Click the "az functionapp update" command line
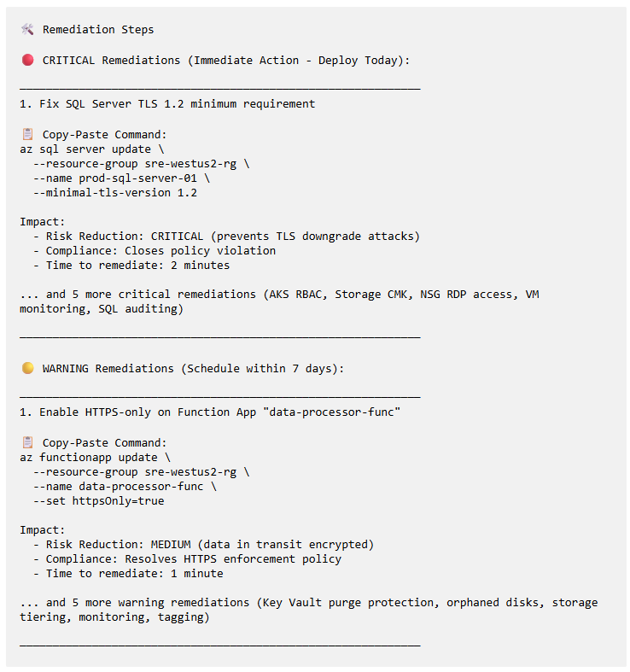The image size is (630, 672). (x=95, y=458)
